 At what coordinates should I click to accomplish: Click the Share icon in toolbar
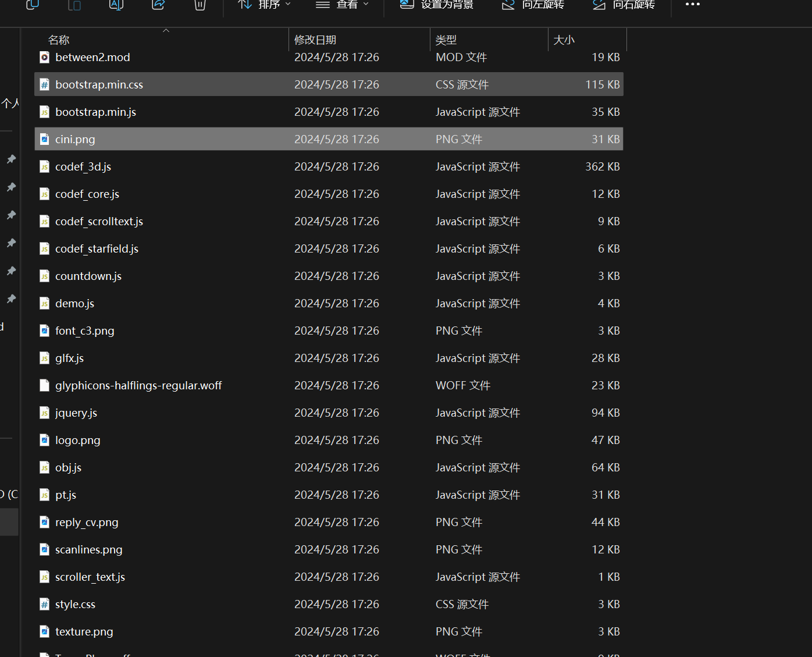tap(158, 5)
